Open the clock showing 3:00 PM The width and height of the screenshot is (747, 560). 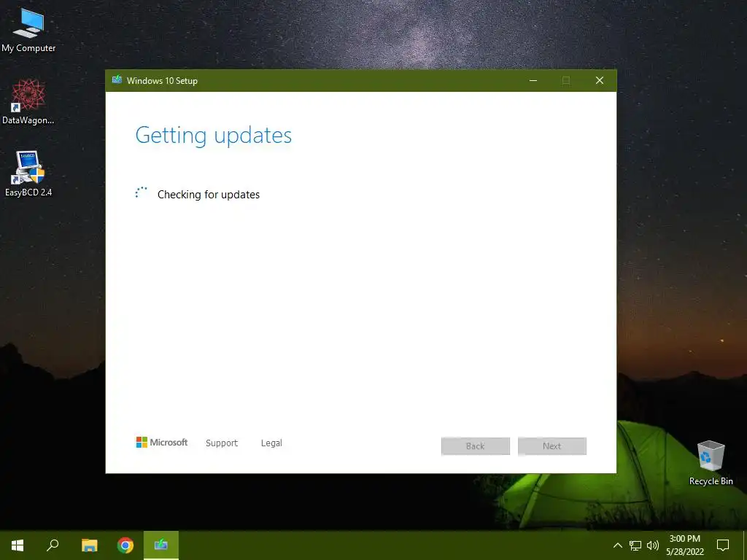(684, 545)
